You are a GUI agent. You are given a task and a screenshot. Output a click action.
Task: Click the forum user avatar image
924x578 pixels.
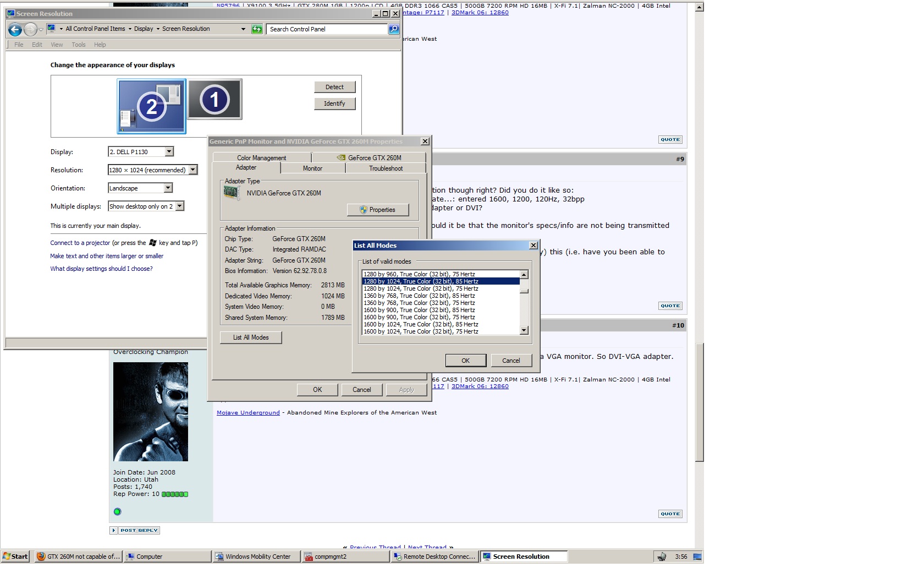tap(151, 412)
